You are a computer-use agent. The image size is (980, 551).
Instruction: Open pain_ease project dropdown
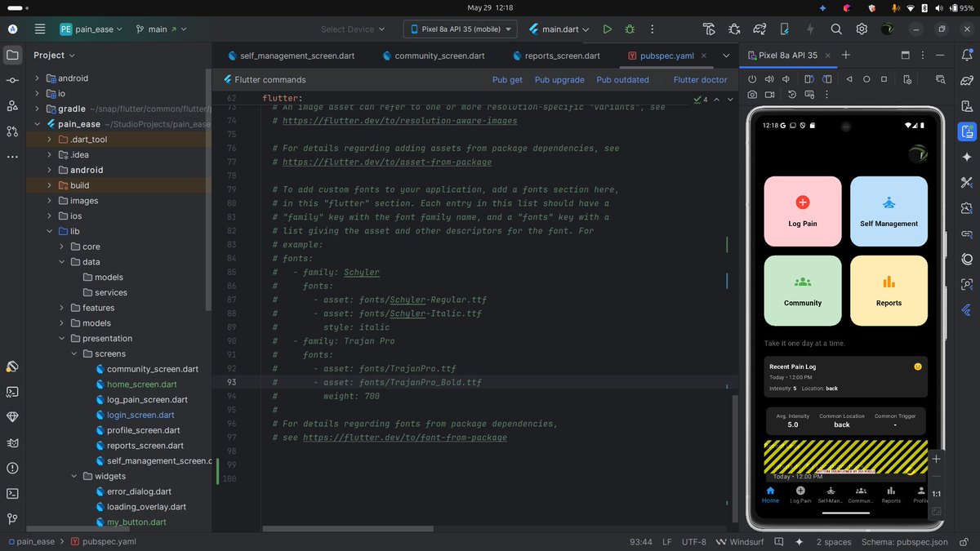click(91, 29)
